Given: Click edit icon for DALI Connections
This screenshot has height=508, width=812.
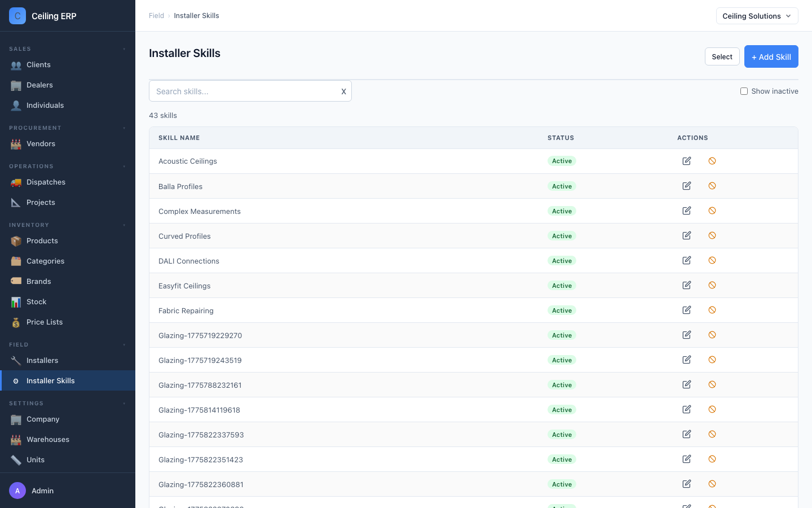Looking at the screenshot, I should click(x=686, y=260).
